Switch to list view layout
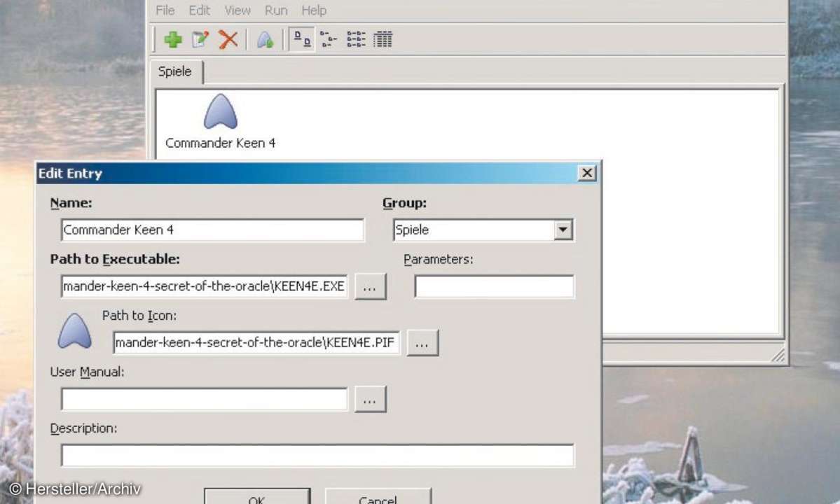The width and height of the screenshot is (840, 504). [357, 40]
